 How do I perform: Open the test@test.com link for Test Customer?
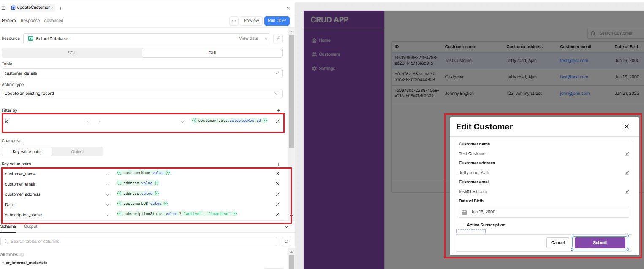(x=574, y=61)
